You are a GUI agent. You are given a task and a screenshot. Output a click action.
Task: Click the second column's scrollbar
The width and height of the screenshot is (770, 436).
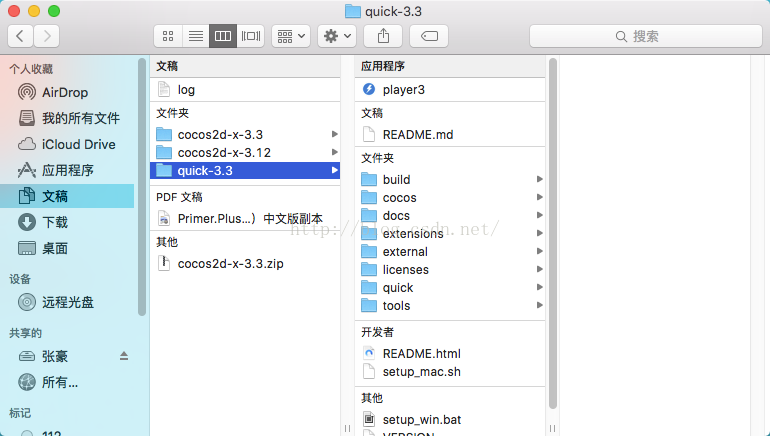pos(552,234)
